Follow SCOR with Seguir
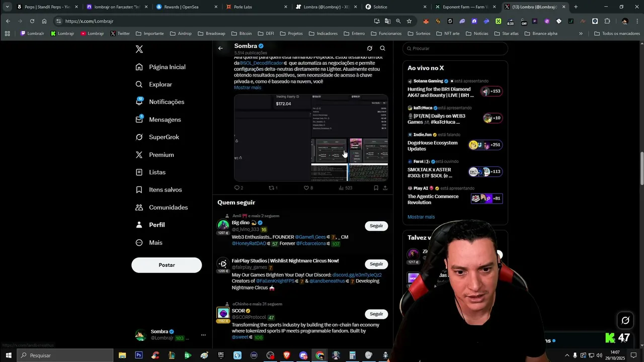This screenshot has width=644, height=362. (x=376, y=314)
